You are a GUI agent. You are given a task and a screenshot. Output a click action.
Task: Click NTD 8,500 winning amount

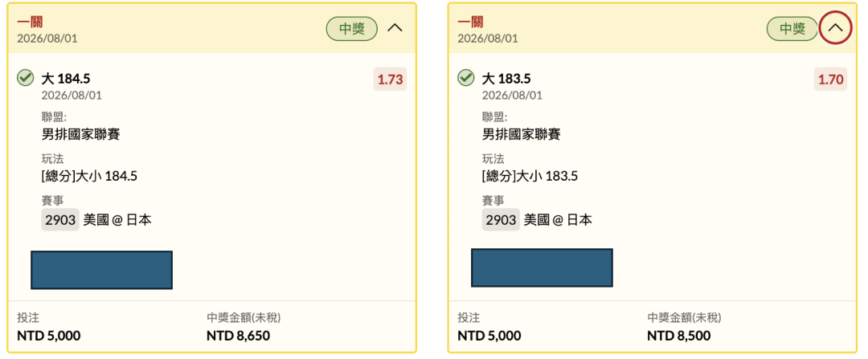point(678,335)
